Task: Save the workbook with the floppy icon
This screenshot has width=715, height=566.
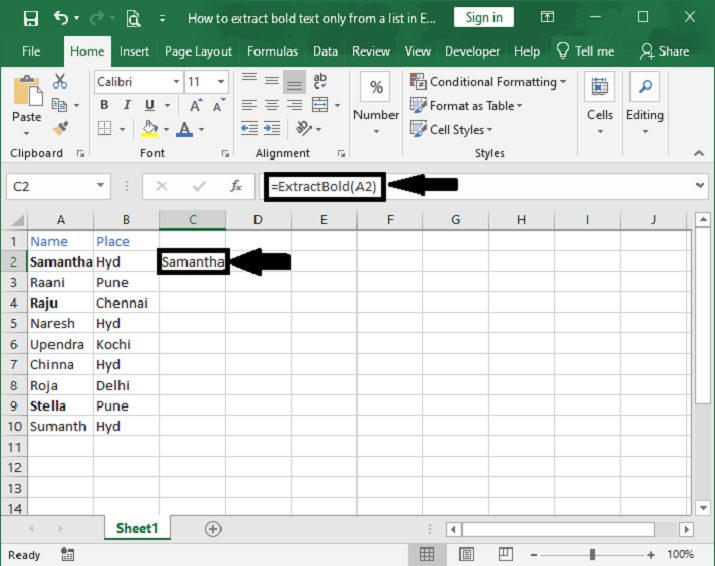Action: (31, 18)
